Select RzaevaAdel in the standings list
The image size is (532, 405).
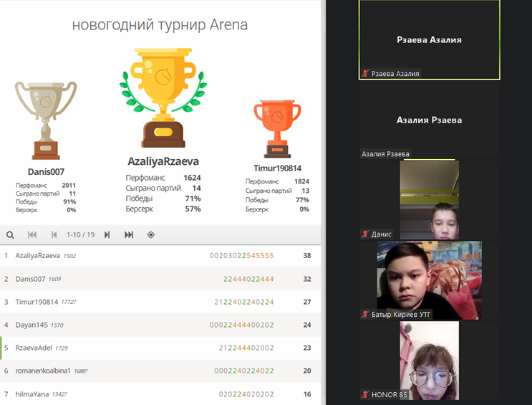37,348
